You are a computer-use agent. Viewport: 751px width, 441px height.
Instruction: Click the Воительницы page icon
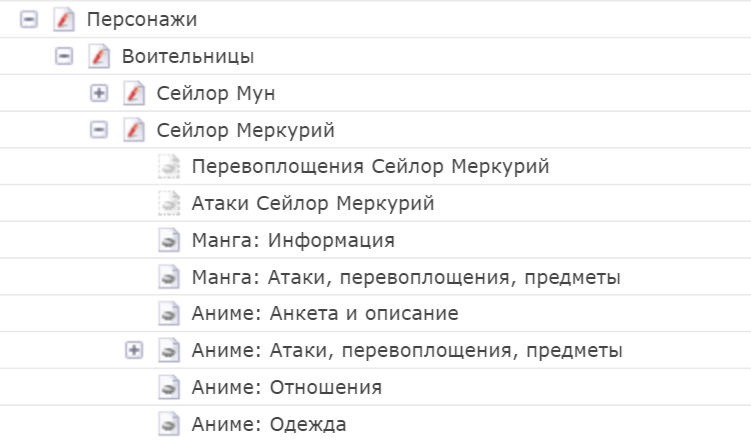click(99, 56)
